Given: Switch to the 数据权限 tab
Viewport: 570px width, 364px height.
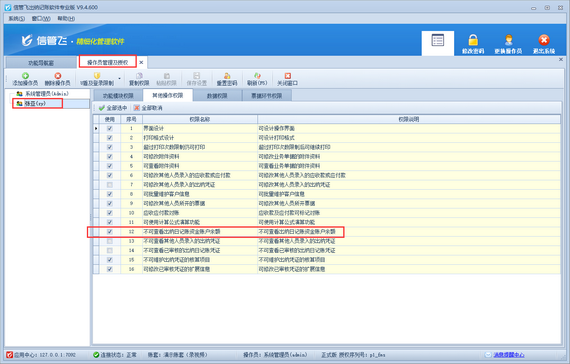Looking at the screenshot, I should (217, 96).
